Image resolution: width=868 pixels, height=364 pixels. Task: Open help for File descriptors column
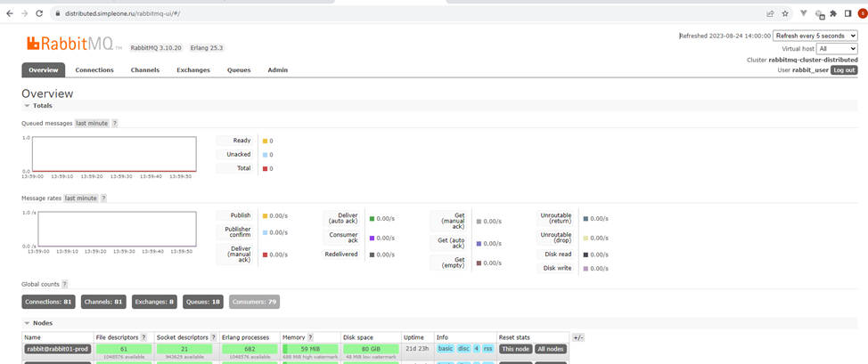(143, 338)
